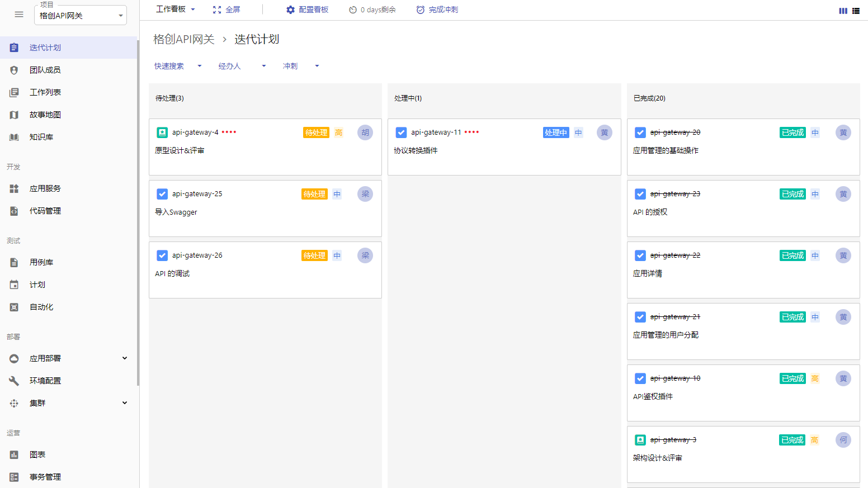Screen dimensions: 868x488
Task: Expand the 应用部署 sidebar section
Action: coord(124,358)
